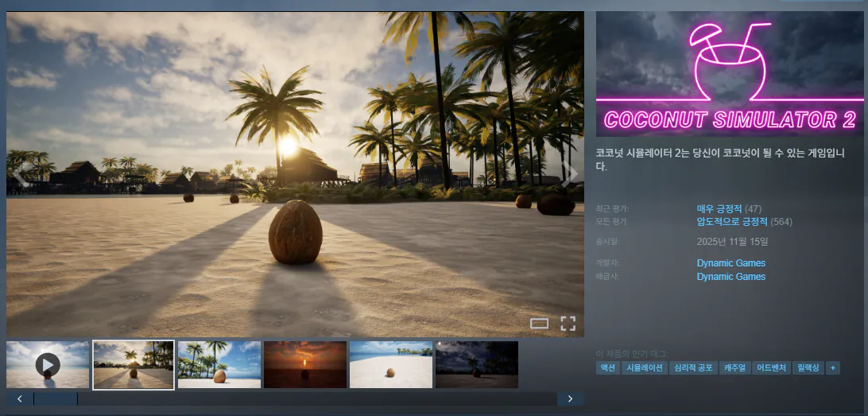Select the 시뮬레이션 tag
This screenshot has height=416, width=868.
coord(645,367)
